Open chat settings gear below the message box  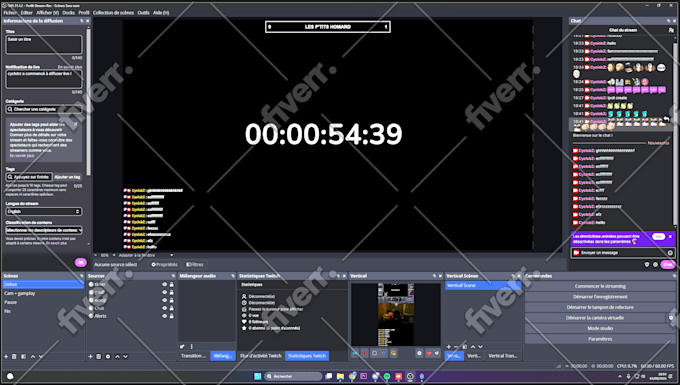pyautogui.click(x=655, y=264)
